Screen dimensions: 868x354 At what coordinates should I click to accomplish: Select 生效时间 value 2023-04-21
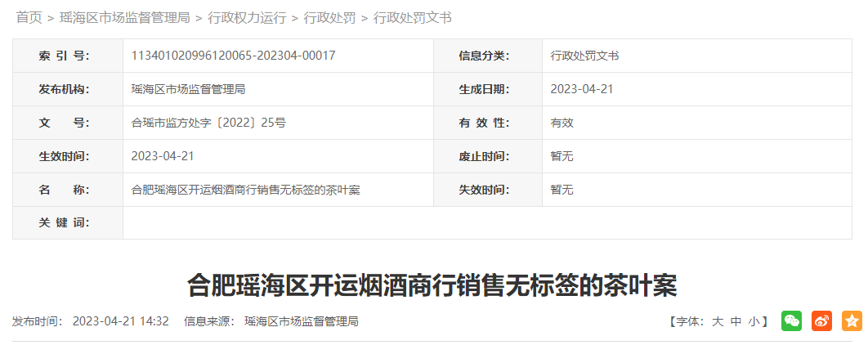tap(163, 156)
